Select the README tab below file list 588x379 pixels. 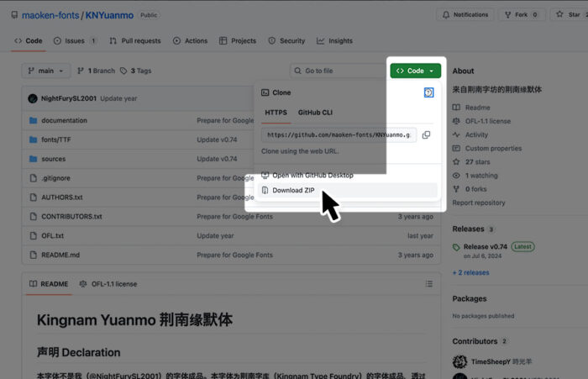pyautogui.click(x=49, y=284)
